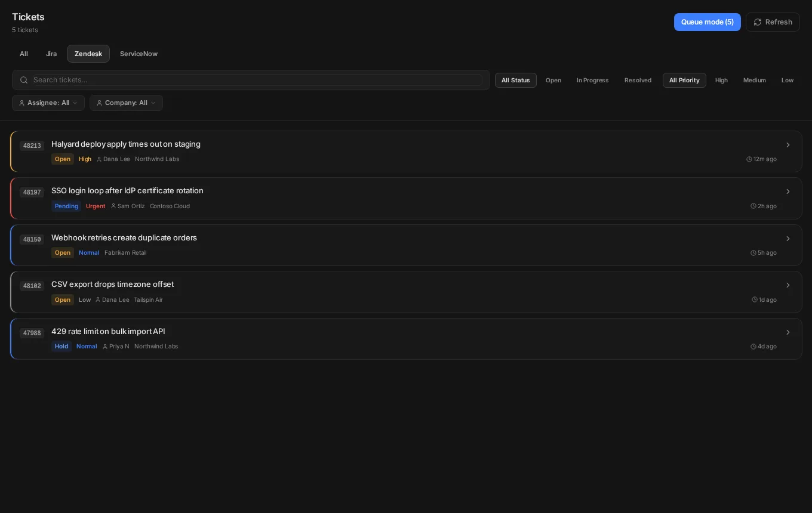The height and width of the screenshot is (513, 812).
Task: Click the chevron on the CSV export ticket
Action: tap(788, 285)
